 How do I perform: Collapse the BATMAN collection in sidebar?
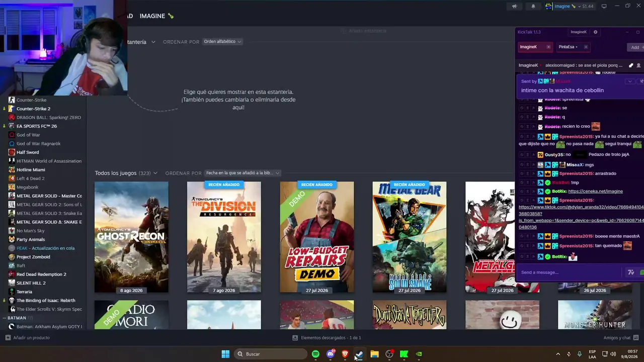coord(5,318)
